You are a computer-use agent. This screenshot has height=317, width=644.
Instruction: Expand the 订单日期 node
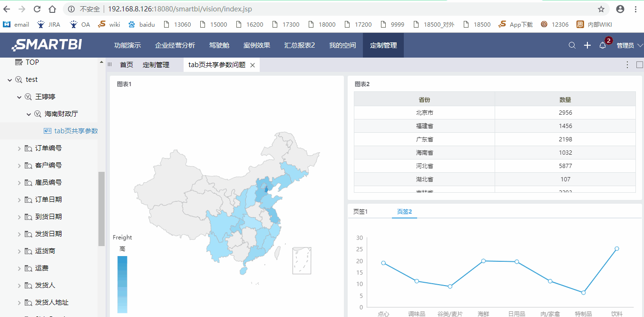point(20,200)
